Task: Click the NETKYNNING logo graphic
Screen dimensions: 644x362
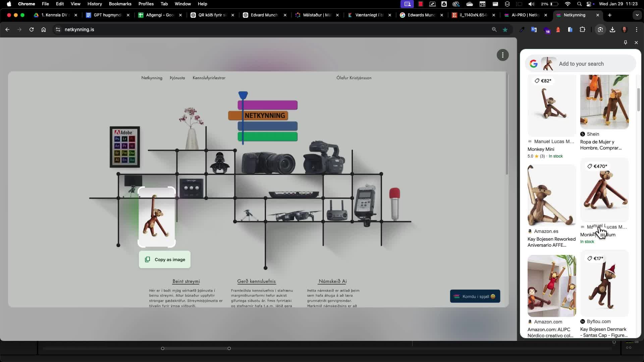Action: (x=263, y=117)
